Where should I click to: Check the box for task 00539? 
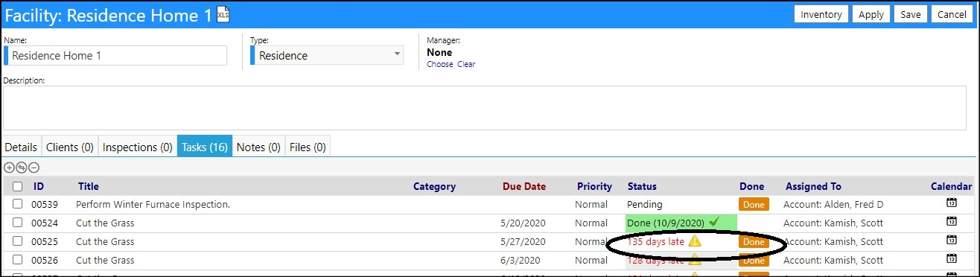pos(17,204)
